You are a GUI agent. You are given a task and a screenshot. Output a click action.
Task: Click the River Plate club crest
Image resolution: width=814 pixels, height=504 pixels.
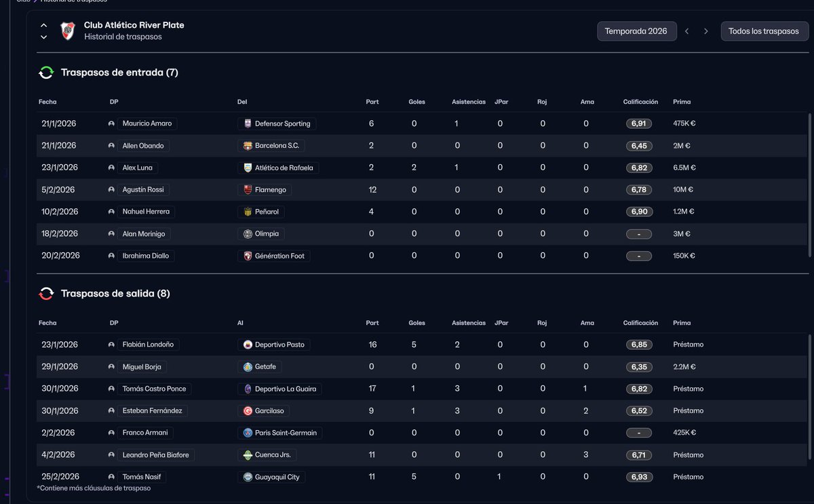(67, 31)
